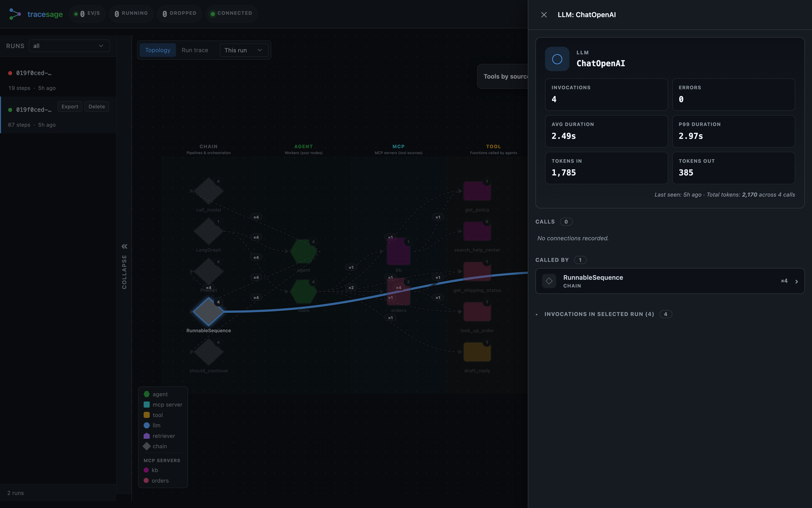Click the RunnableSequence chain icon in Called By

coord(549,281)
